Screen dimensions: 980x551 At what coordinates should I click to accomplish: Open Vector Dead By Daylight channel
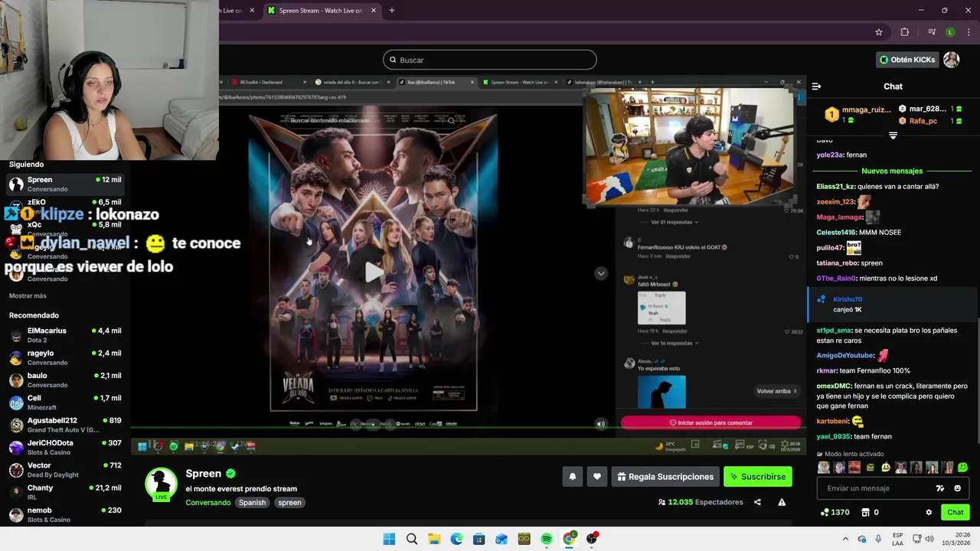click(x=65, y=469)
